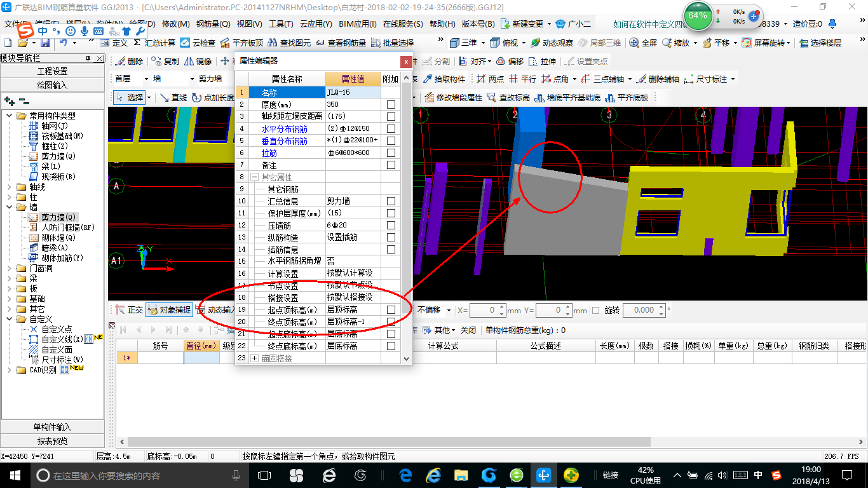
Task: Select 平行 parallel axis tool
Action: click(x=522, y=79)
